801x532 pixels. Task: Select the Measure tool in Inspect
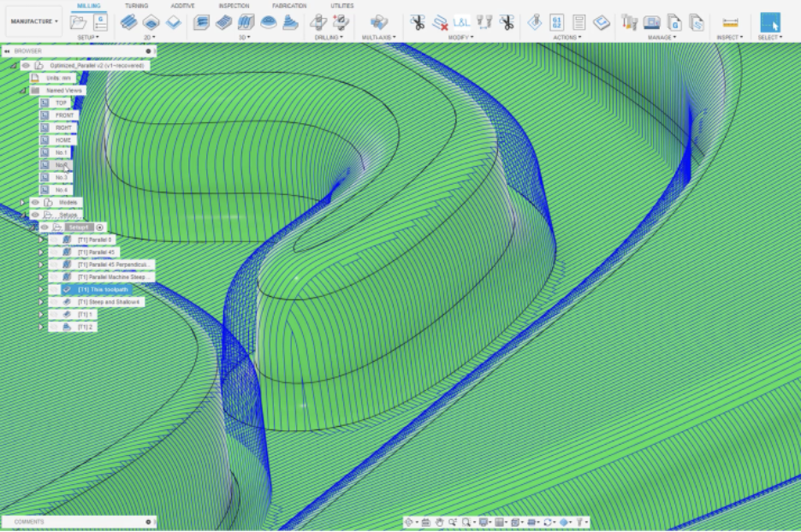pyautogui.click(x=730, y=22)
